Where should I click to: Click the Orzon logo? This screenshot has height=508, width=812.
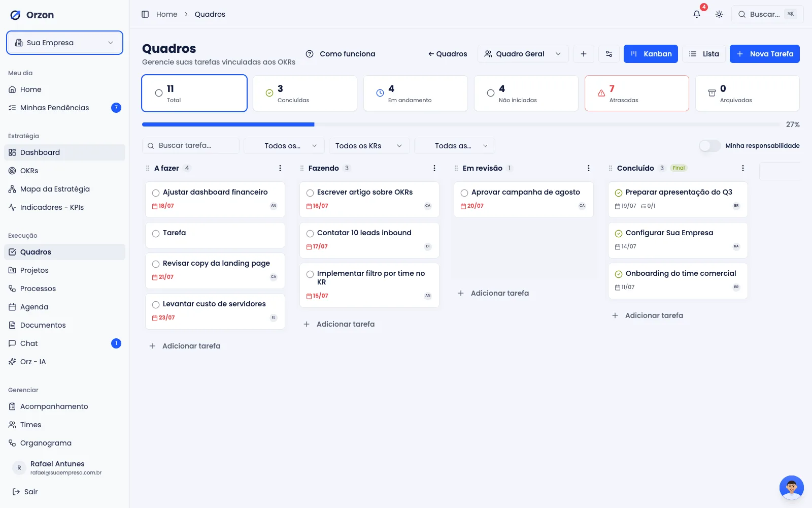[32, 15]
